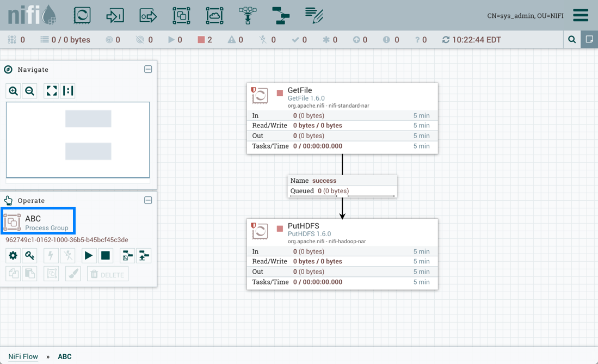Collapse the Navigate panel

coord(148,70)
